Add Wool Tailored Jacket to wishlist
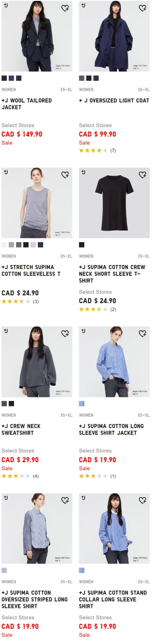Viewport: 152px width, 644px height. (x=65, y=8)
